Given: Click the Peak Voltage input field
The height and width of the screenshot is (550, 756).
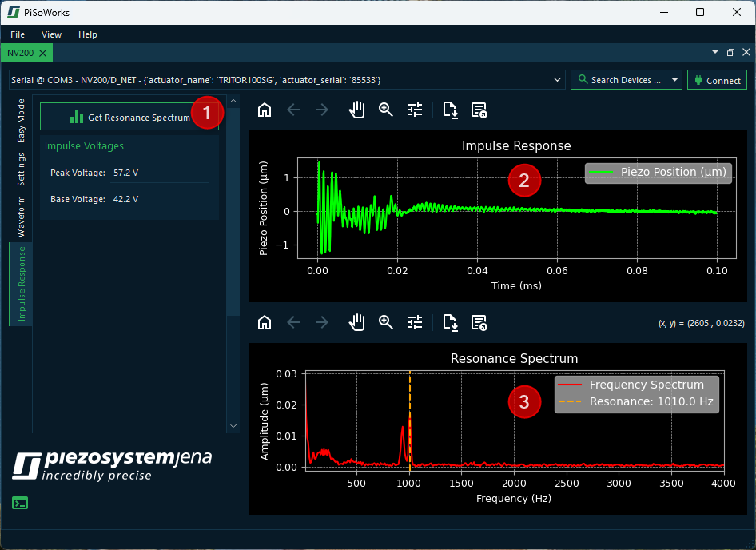Looking at the screenshot, I should pos(158,173).
